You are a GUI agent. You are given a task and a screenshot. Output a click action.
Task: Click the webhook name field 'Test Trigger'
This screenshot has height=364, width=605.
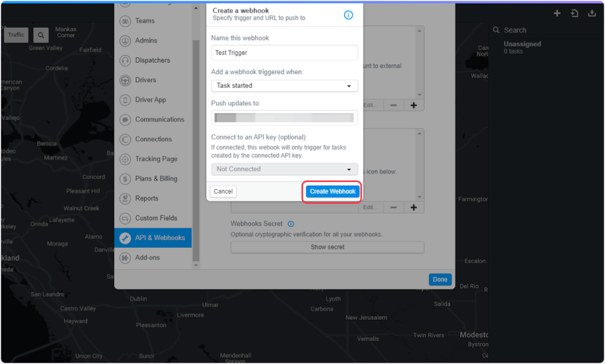tap(284, 53)
